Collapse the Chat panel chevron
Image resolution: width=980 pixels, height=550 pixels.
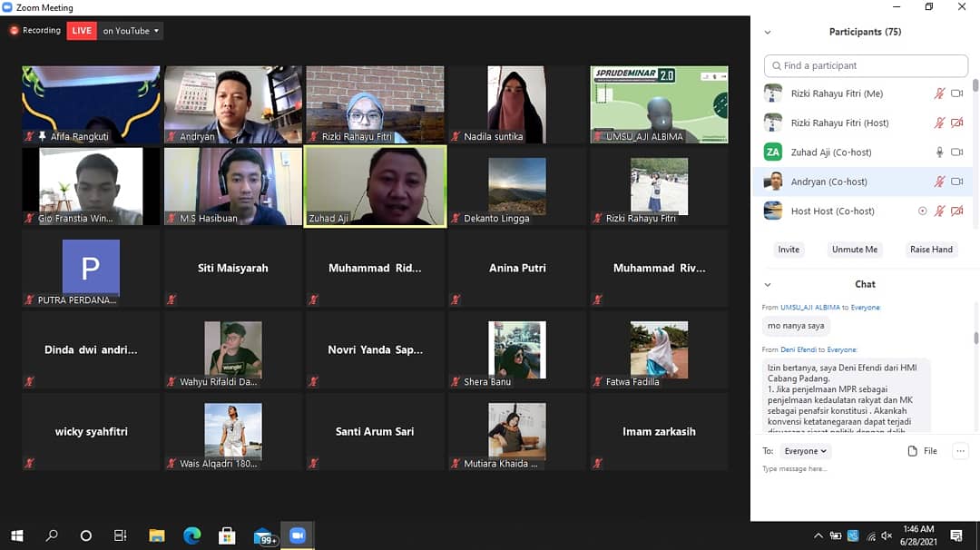(768, 284)
